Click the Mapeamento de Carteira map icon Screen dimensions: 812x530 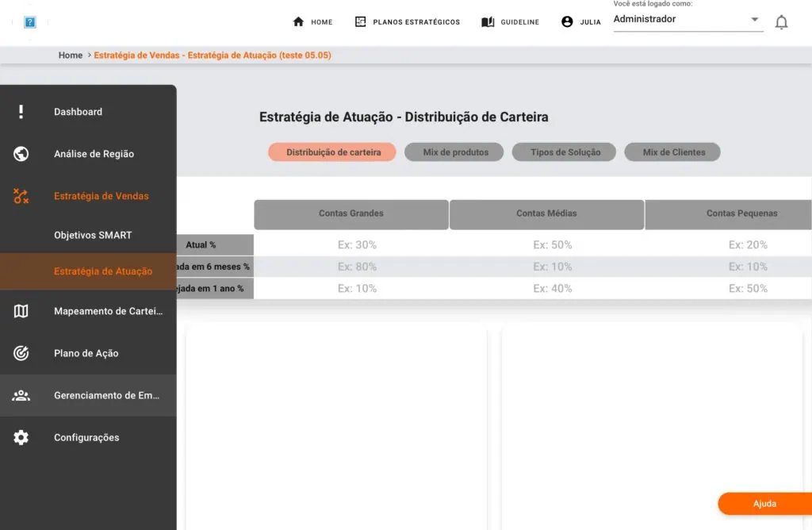[x=21, y=311]
